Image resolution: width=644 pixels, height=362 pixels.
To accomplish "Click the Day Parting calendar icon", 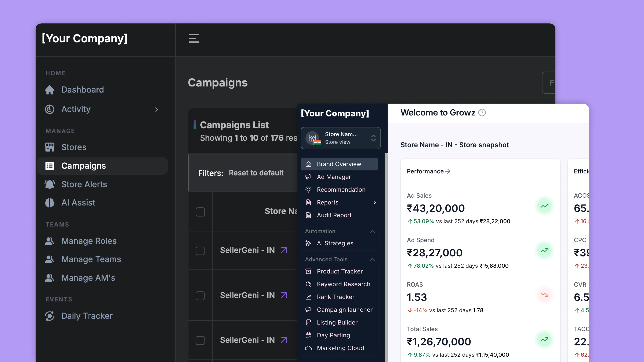I will [309, 335].
